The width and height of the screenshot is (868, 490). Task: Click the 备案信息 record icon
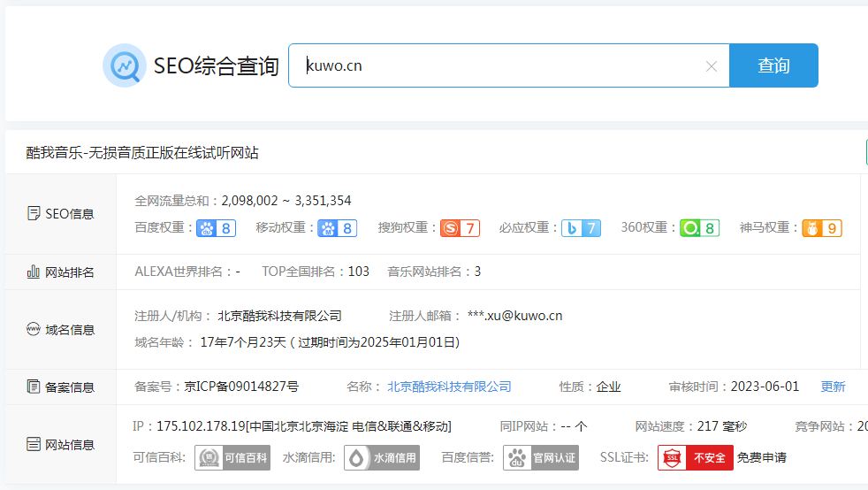click(x=34, y=387)
